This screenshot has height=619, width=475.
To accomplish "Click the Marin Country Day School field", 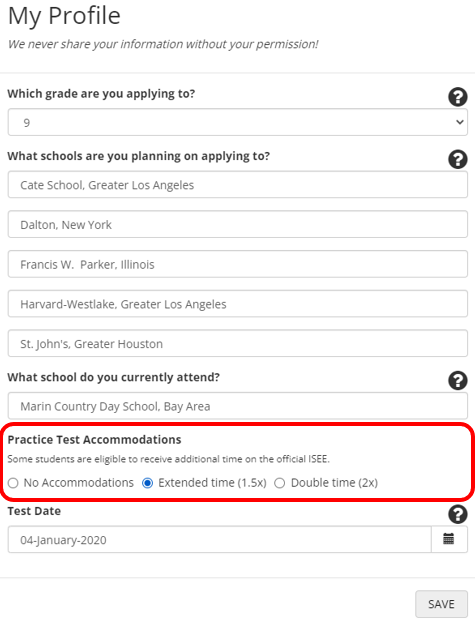I will [x=238, y=406].
